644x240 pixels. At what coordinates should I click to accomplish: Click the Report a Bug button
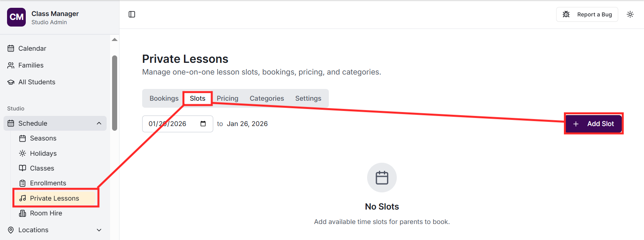coord(587,14)
